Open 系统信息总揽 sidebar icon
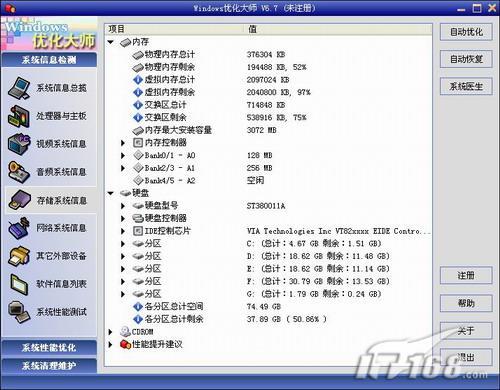This screenshot has height=390, width=500. click(x=19, y=88)
